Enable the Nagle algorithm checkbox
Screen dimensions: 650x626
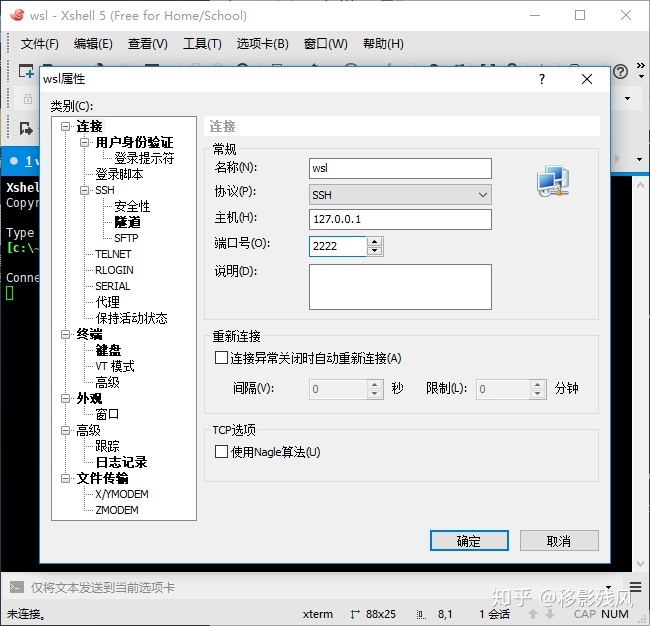(x=221, y=451)
